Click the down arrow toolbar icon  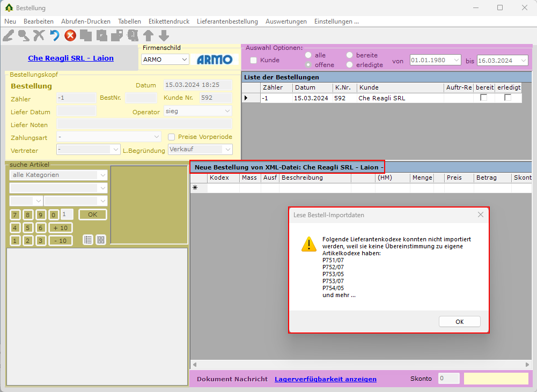[164, 35]
